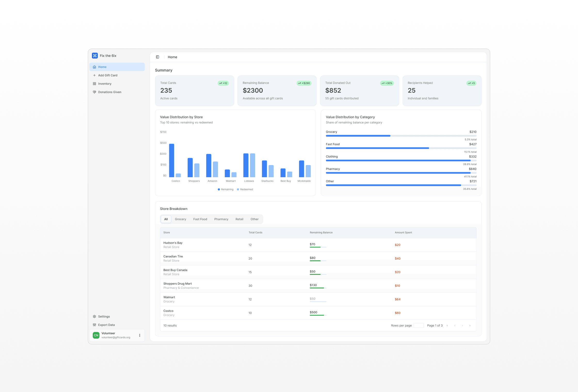This screenshot has width=578, height=392.
Task: Open the Home sidebar item
Action: tap(117, 67)
